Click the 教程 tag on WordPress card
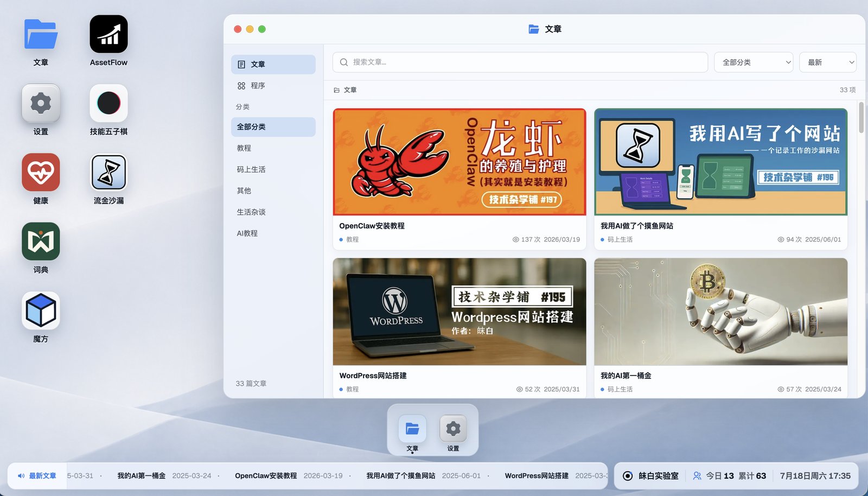The width and height of the screenshot is (868, 496). tap(353, 389)
